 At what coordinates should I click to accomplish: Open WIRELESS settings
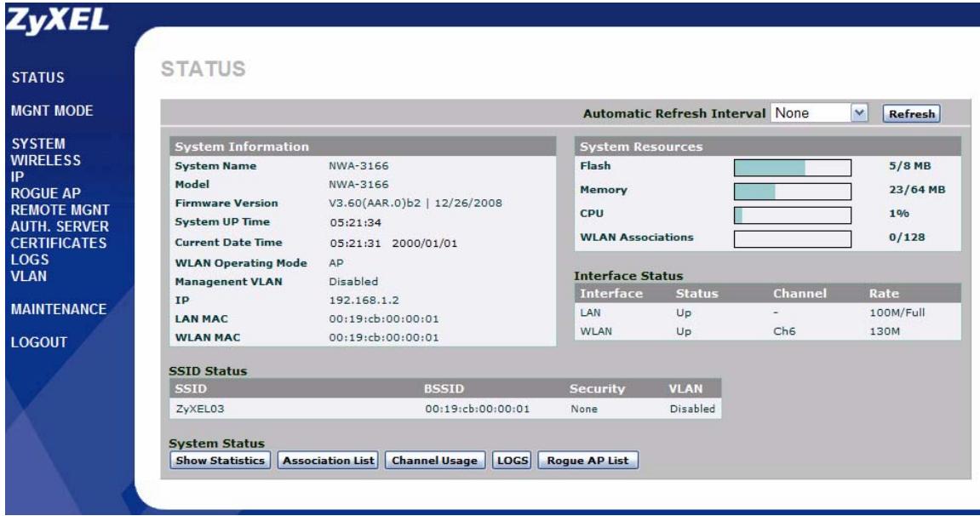(x=46, y=161)
